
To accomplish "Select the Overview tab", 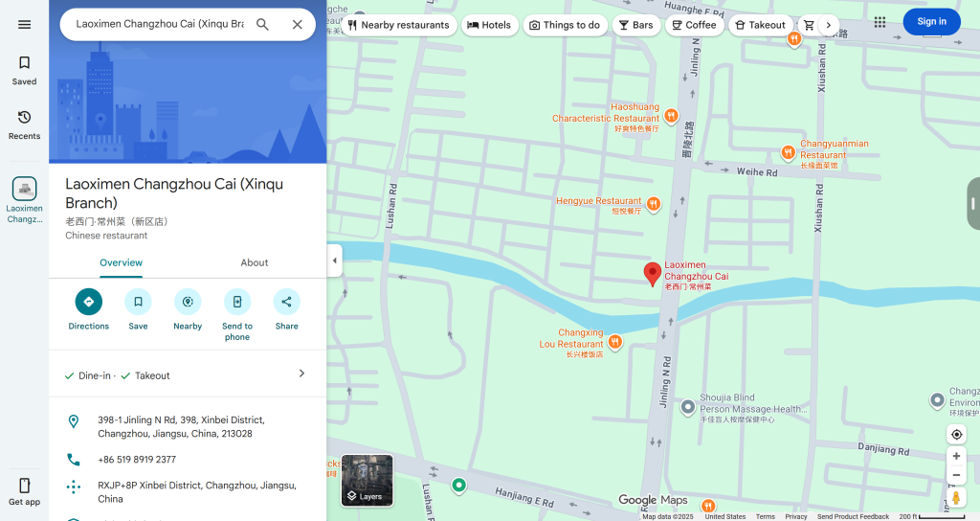I will coord(121,262).
